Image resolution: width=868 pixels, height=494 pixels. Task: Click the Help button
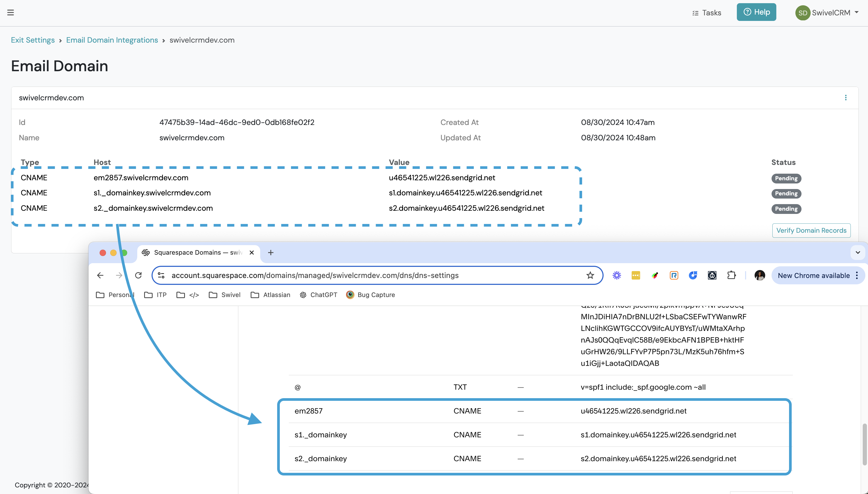756,12
